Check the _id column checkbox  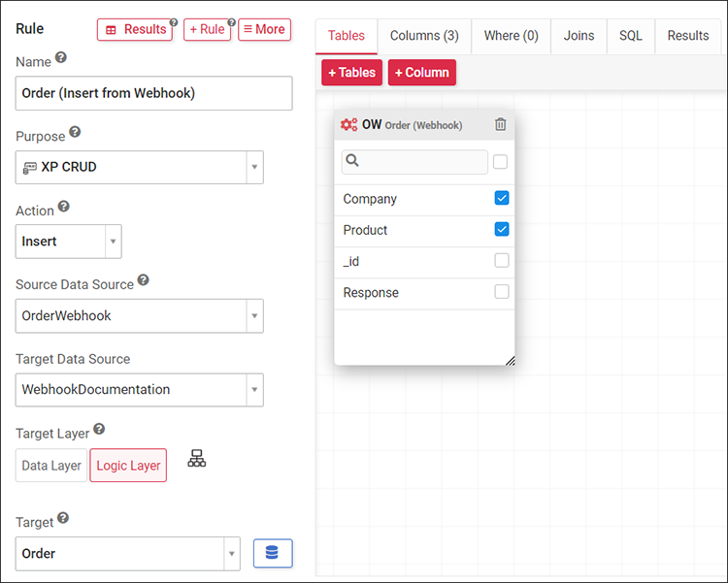501,260
